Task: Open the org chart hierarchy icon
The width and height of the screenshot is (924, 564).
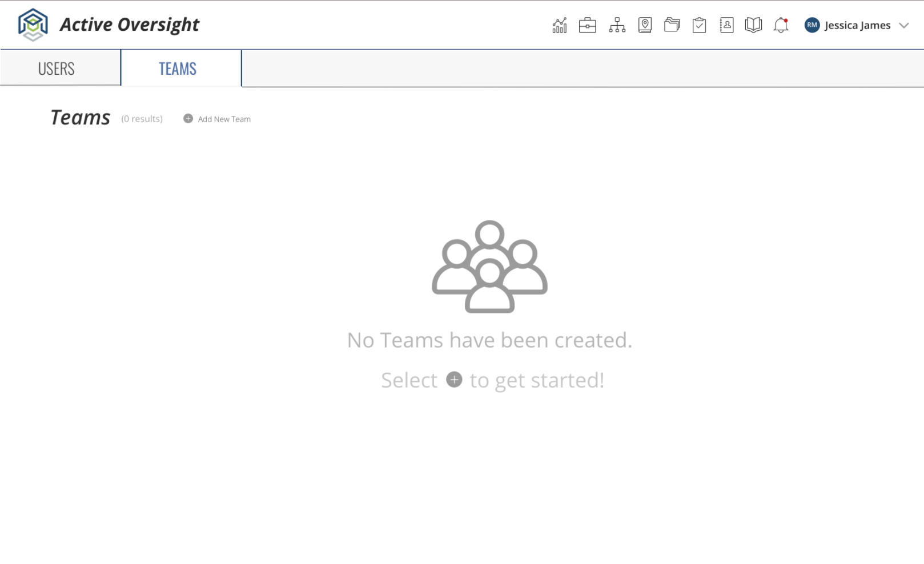Action: [x=617, y=25]
